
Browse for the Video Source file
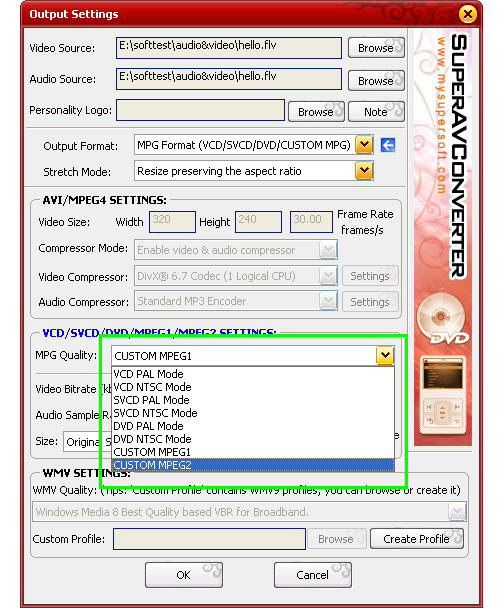click(376, 48)
